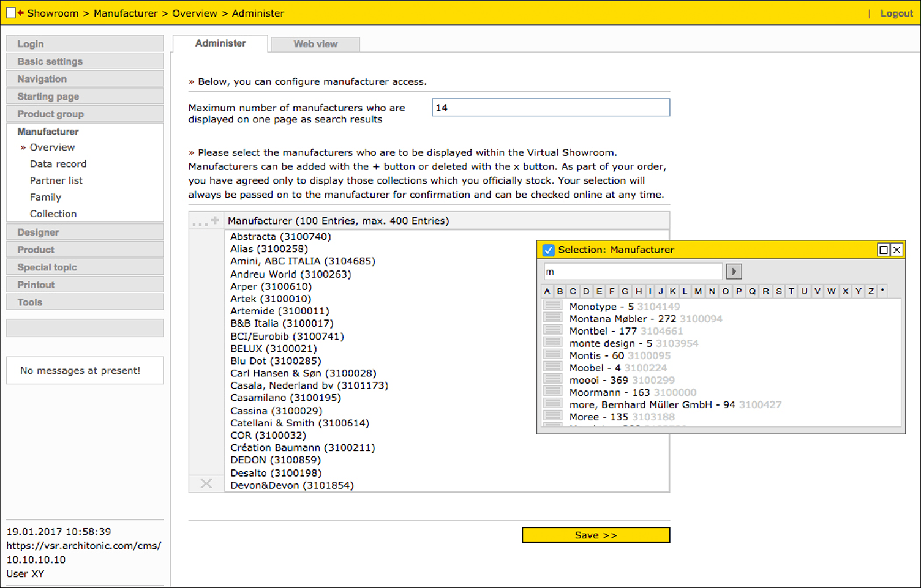921x588 pixels.
Task: Filter by letter B in Selection dialog
Action: 560,291
